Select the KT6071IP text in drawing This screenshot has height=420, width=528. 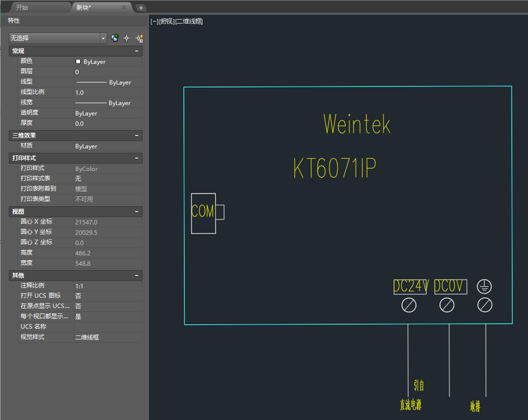(x=335, y=168)
